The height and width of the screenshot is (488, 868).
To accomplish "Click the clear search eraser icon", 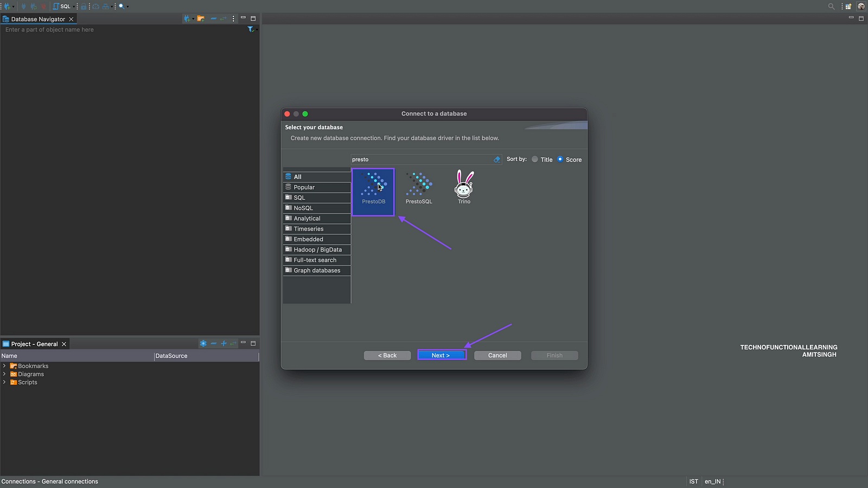I will click(x=496, y=159).
